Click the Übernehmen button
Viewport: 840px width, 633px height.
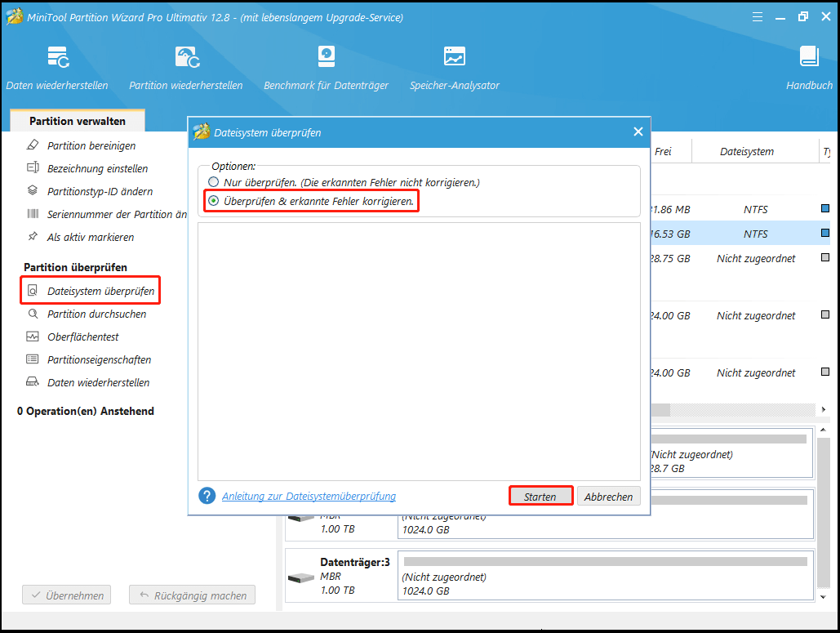click(x=66, y=595)
